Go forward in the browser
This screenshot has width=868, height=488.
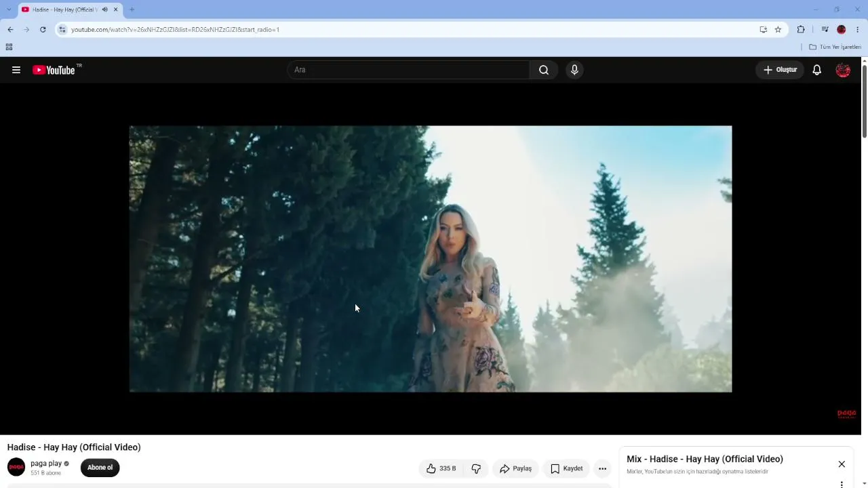click(26, 30)
